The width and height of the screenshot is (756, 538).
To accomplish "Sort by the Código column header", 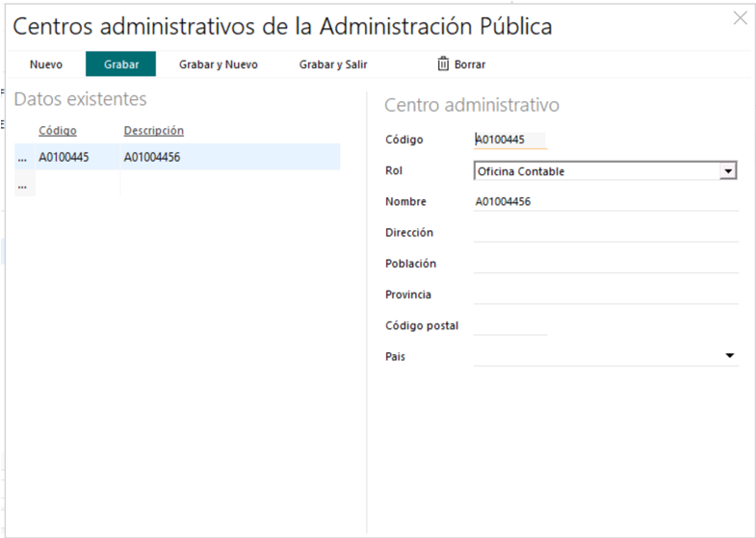I will tap(58, 131).
